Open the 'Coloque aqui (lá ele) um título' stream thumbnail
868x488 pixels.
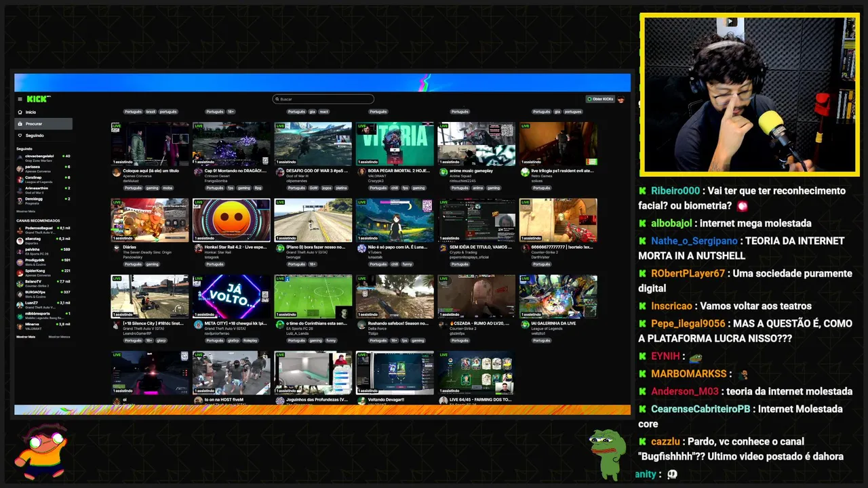point(150,144)
